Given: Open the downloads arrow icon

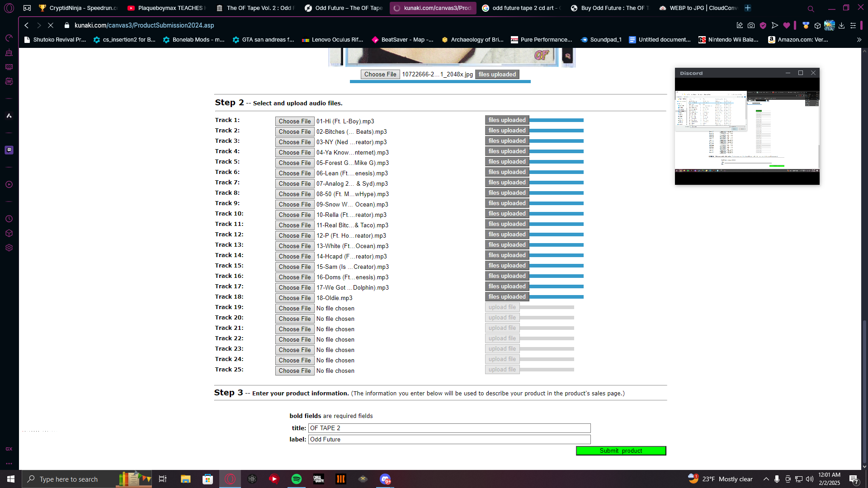Looking at the screenshot, I should 841,26.
